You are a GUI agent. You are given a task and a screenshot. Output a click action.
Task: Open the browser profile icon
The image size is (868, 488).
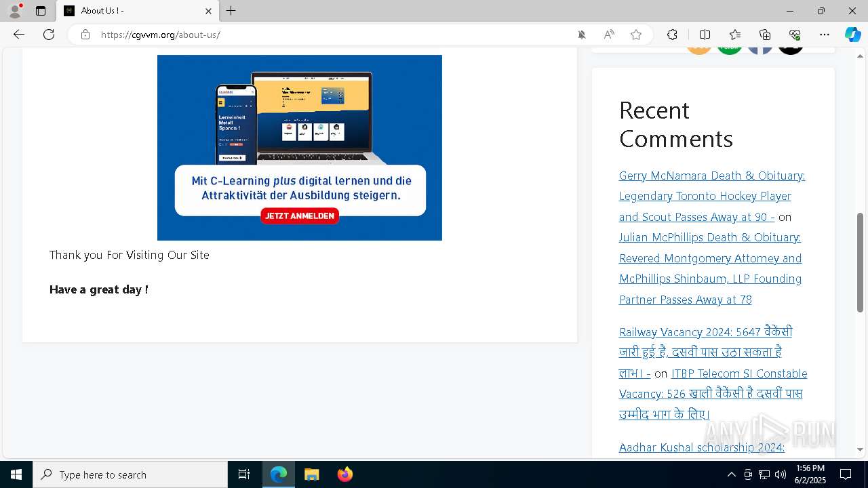pos(14,11)
